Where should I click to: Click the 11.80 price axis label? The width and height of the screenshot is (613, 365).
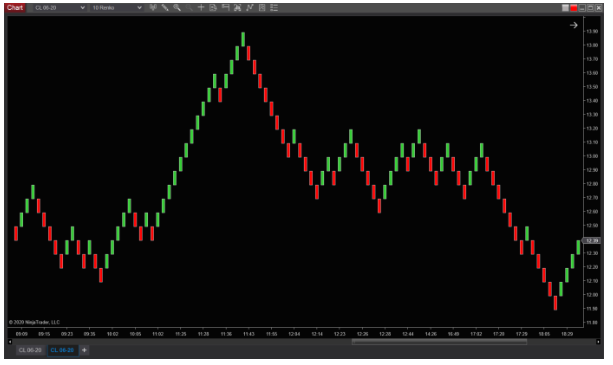click(592, 323)
